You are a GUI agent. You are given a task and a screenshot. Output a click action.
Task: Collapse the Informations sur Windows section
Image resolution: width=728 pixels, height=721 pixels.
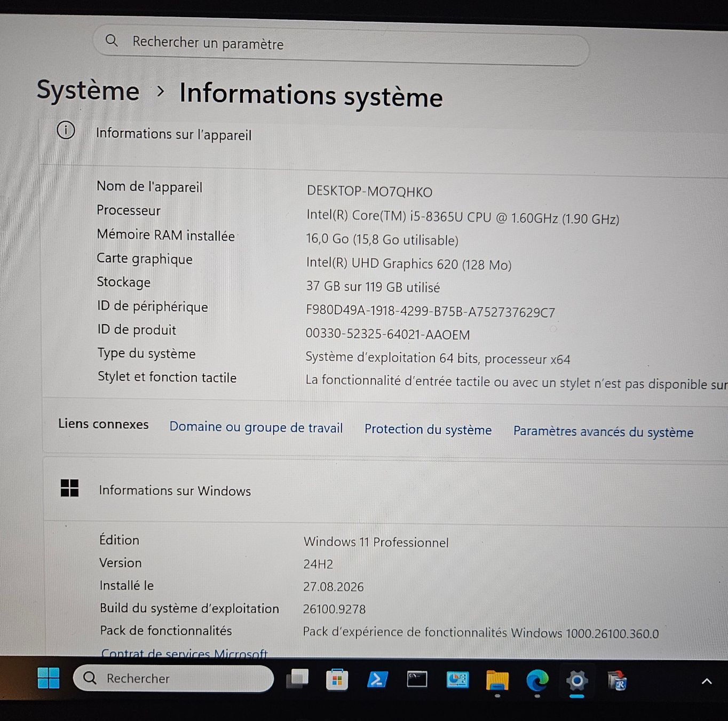(384, 491)
